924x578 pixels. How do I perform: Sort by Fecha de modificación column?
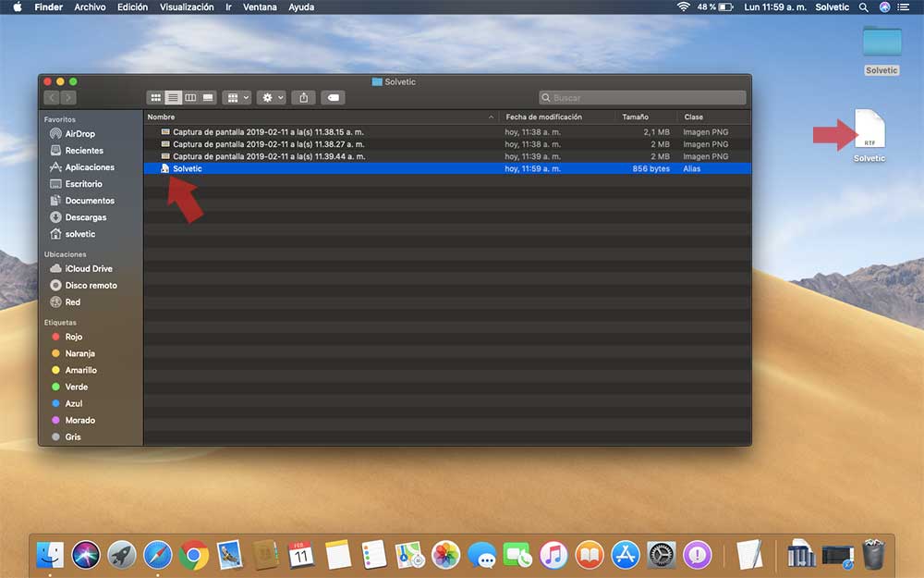click(557, 117)
